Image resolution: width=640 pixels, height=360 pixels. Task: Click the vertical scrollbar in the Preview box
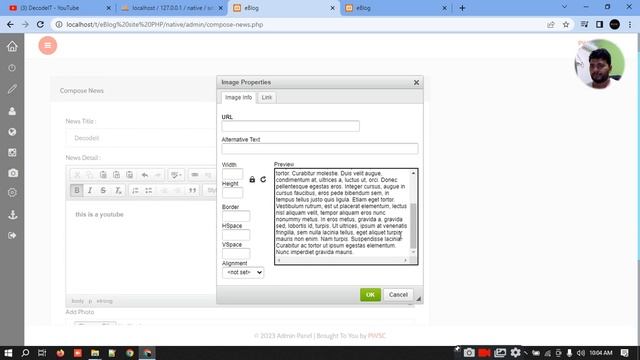point(413,214)
